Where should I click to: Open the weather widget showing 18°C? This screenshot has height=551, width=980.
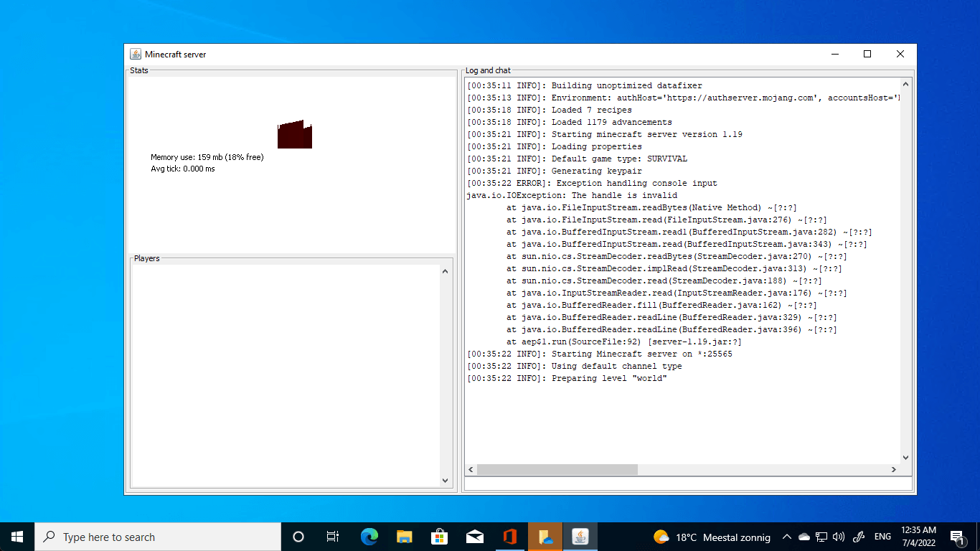coord(712,537)
